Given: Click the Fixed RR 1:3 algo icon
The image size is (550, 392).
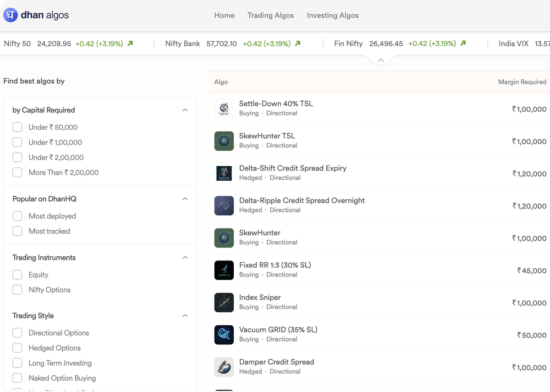Looking at the screenshot, I should click(224, 270).
